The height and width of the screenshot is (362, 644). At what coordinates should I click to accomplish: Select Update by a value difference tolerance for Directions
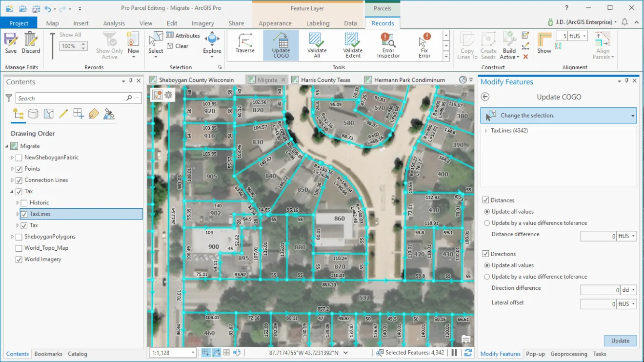click(485, 277)
